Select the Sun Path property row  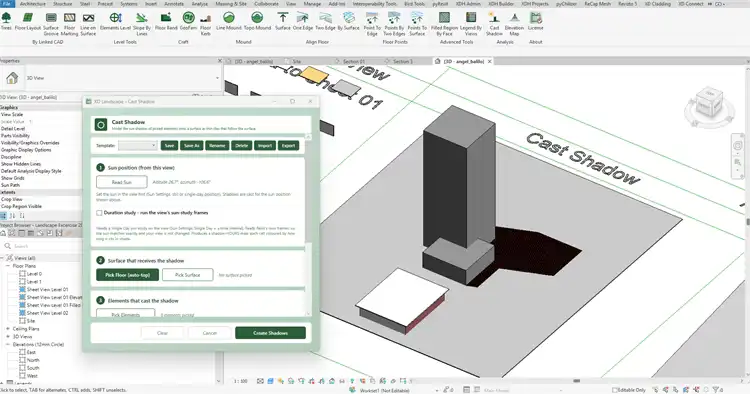[x=41, y=185]
